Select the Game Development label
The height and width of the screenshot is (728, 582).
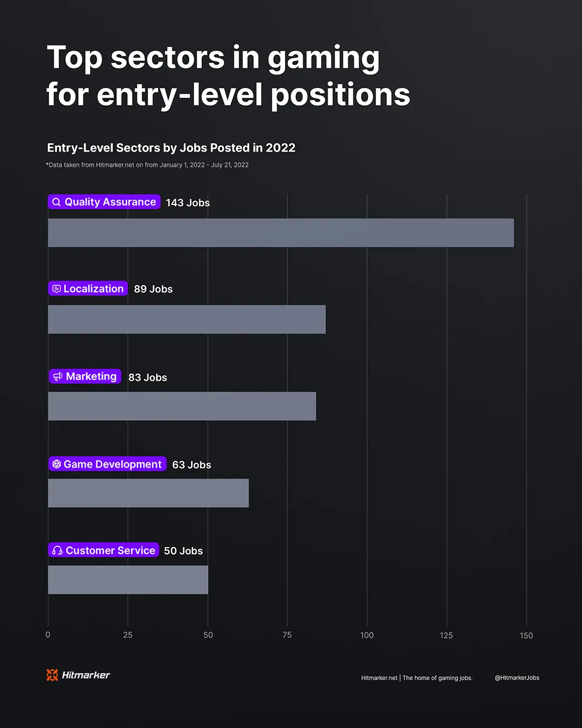point(113,464)
